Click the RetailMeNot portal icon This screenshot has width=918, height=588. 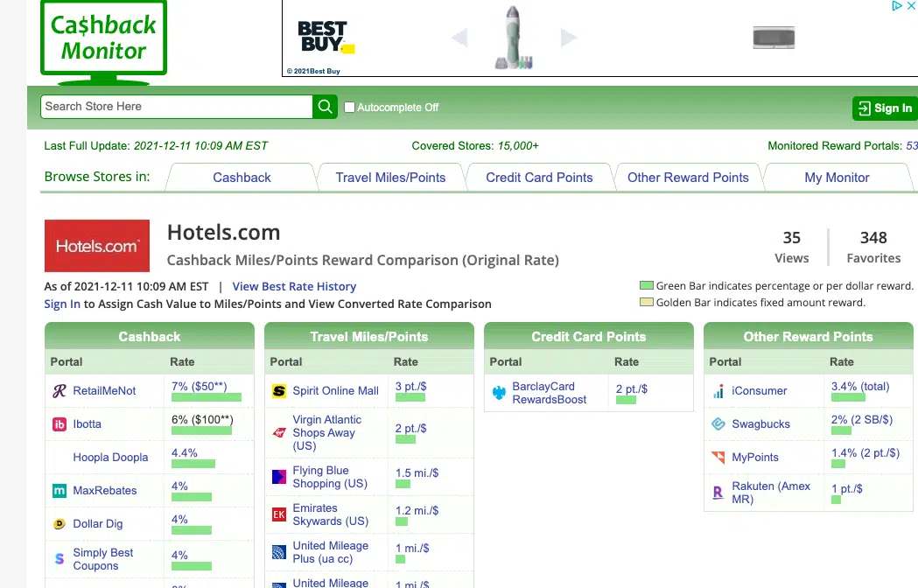click(60, 390)
